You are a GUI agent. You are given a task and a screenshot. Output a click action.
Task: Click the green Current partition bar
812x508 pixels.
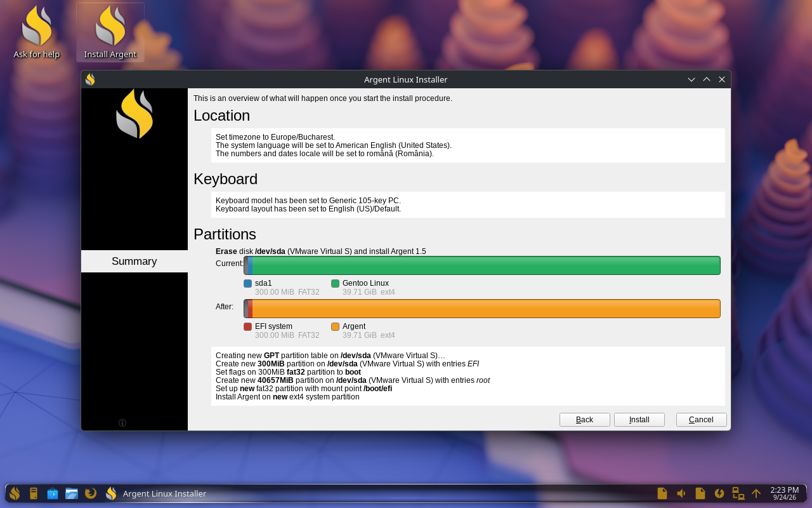point(486,265)
